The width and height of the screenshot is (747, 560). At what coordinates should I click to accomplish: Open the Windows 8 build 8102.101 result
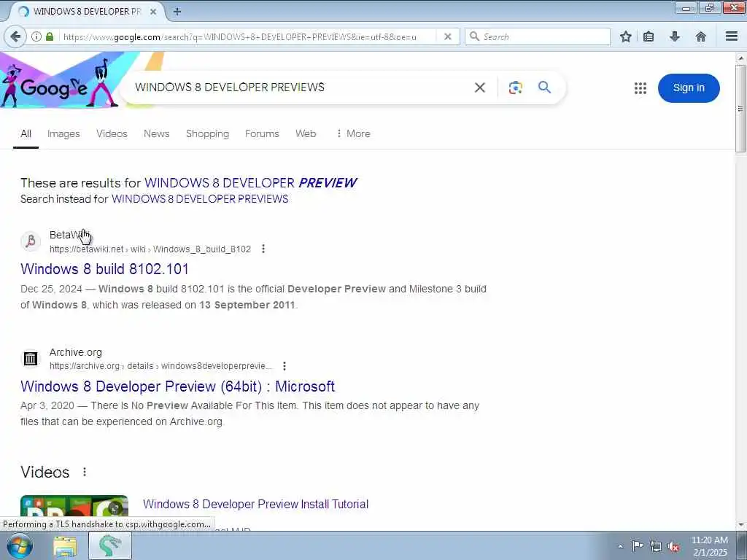pyautogui.click(x=104, y=269)
